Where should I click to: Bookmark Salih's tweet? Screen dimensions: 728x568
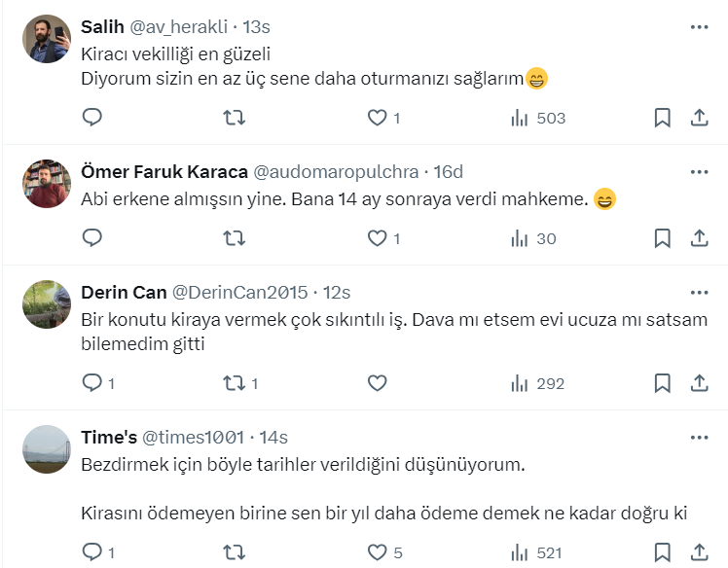(662, 118)
